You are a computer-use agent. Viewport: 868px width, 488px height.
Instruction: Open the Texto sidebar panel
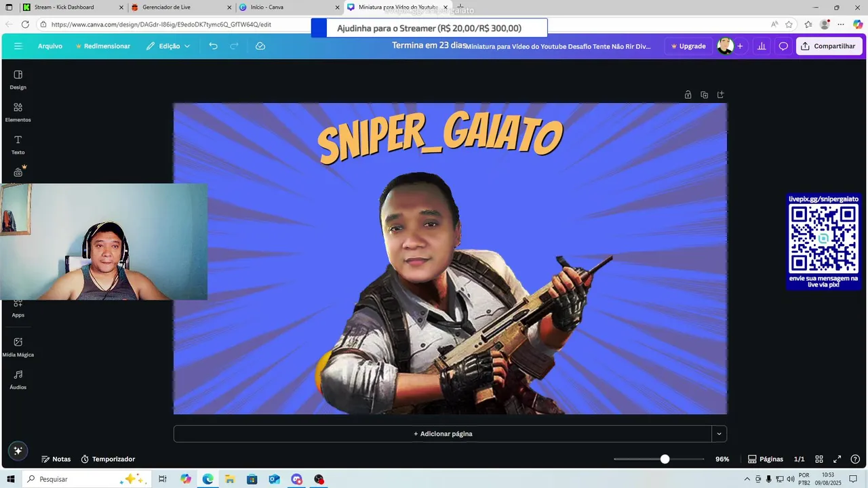coord(18,144)
